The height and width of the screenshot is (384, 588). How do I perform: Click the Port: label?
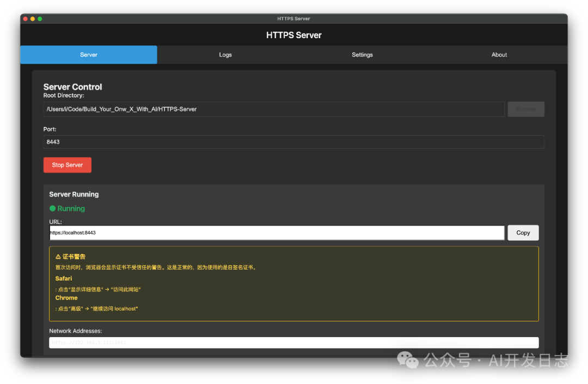tap(50, 129)
